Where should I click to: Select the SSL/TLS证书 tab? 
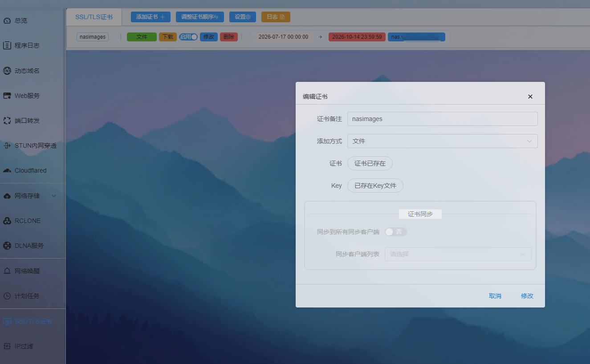[94, 17]
